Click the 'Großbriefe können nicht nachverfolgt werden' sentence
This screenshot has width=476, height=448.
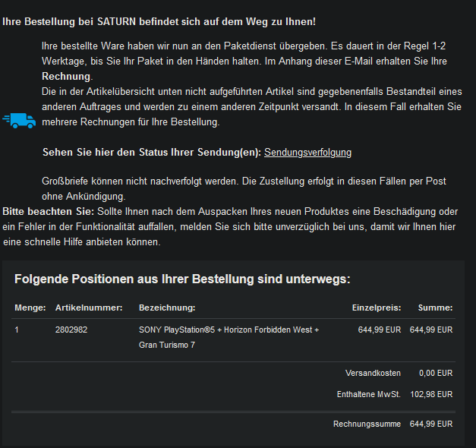pyautogui.click(x=140, y=181)
